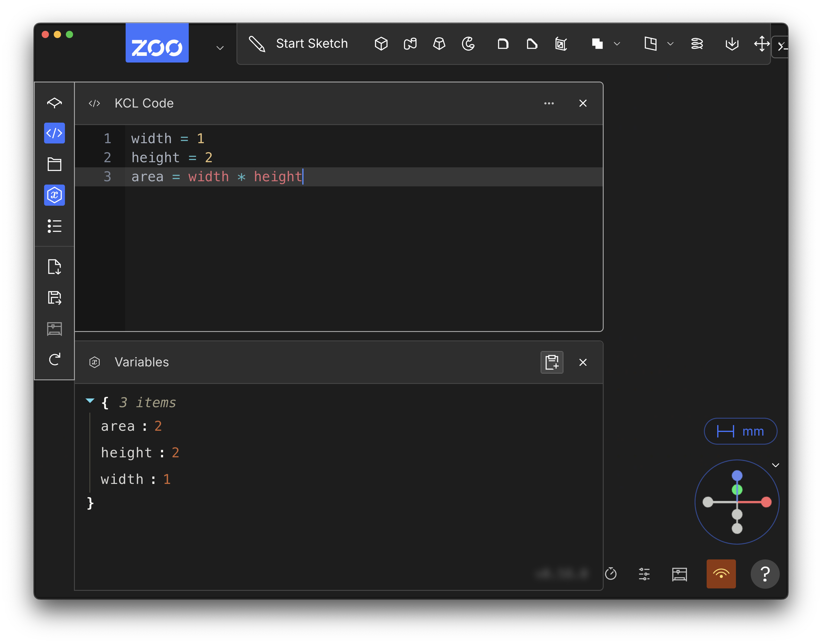Click the Refresh app sidebar icon
Image resolution: width=822 pixels, height=644 pixels.
click(x=54, y=359)
